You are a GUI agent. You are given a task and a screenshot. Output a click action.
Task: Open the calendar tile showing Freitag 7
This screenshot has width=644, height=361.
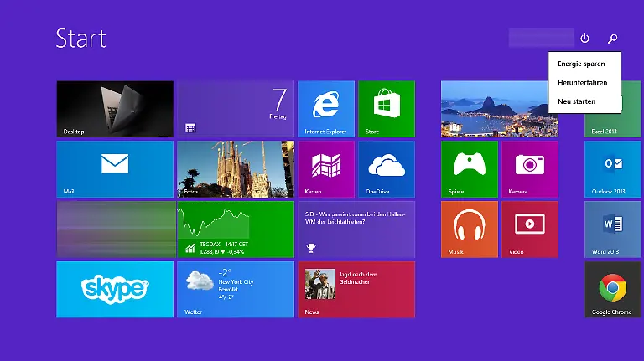click(236, 109)
